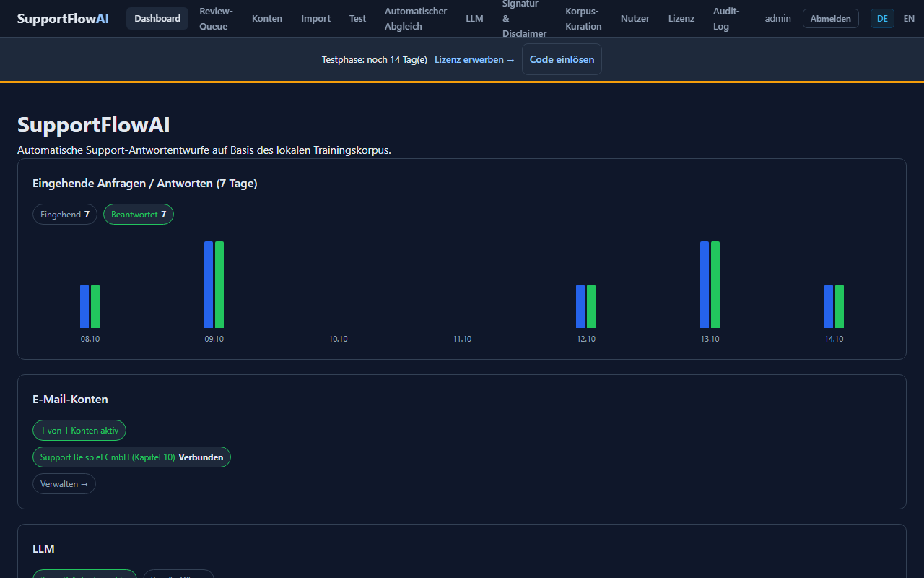The height and width of the screenshot is (578, 924).
Task: Go to the Review-Queue page
Action: click(x=217, y=19)
